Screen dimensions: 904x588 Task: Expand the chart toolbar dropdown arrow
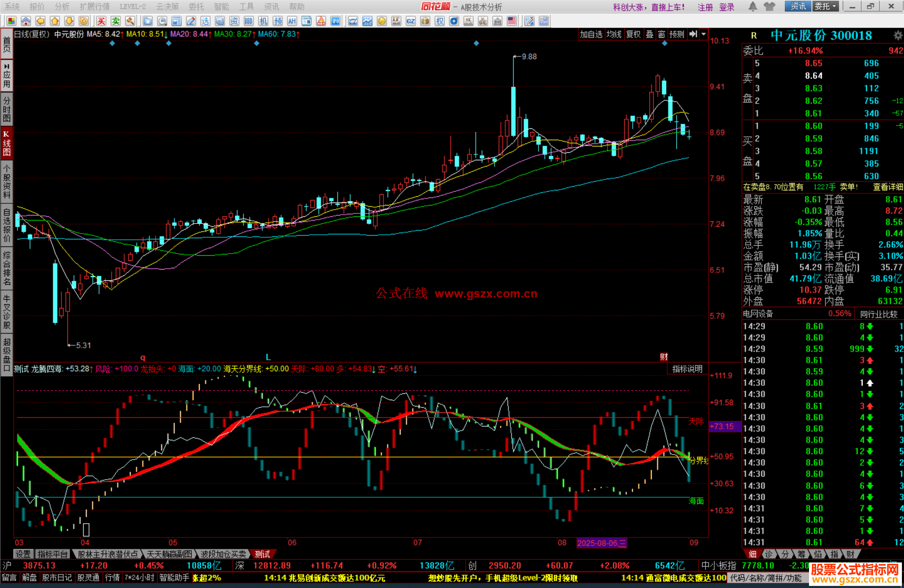click(x=704, y=34)
